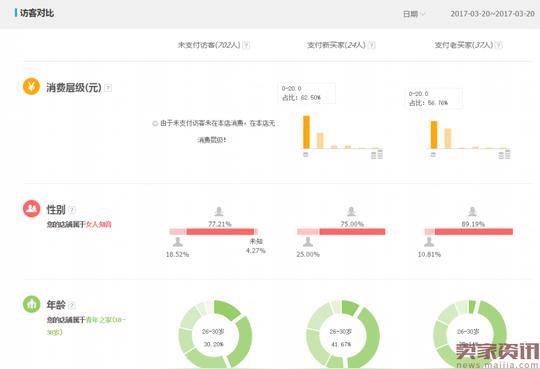Click the green 年龄 age icon

(x=31, y=304)
